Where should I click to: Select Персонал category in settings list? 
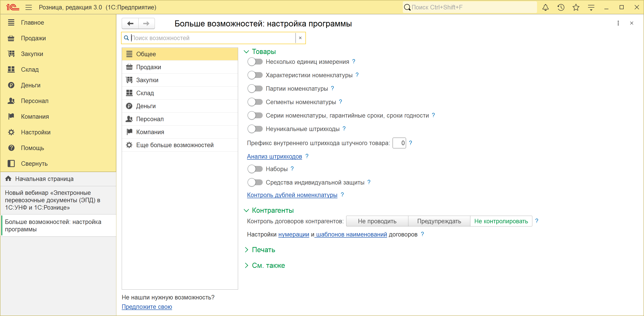pos(179,119)
